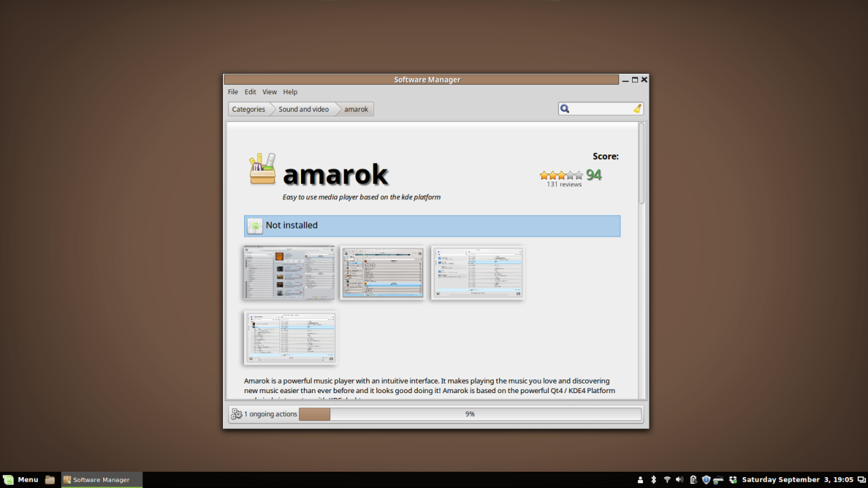Image resolution: width=868 pixels, height=488 pixels.
Task: Open the Wi-Fi network tray icon
Action: click(667, 480)
